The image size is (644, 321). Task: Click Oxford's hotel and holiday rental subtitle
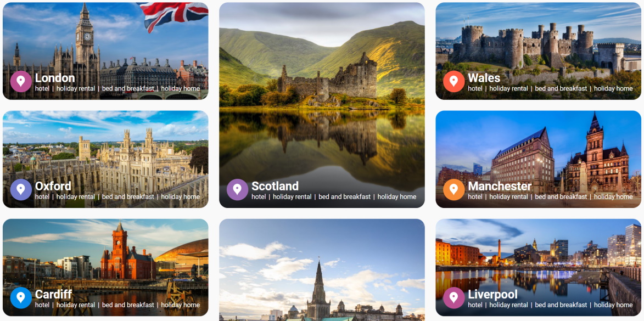117,196
